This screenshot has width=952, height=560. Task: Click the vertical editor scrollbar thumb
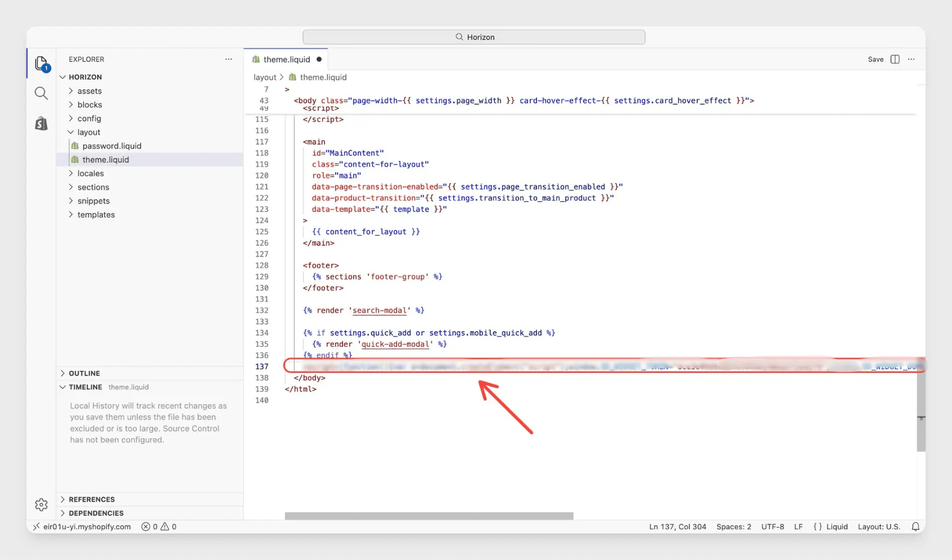coord(921,411)
